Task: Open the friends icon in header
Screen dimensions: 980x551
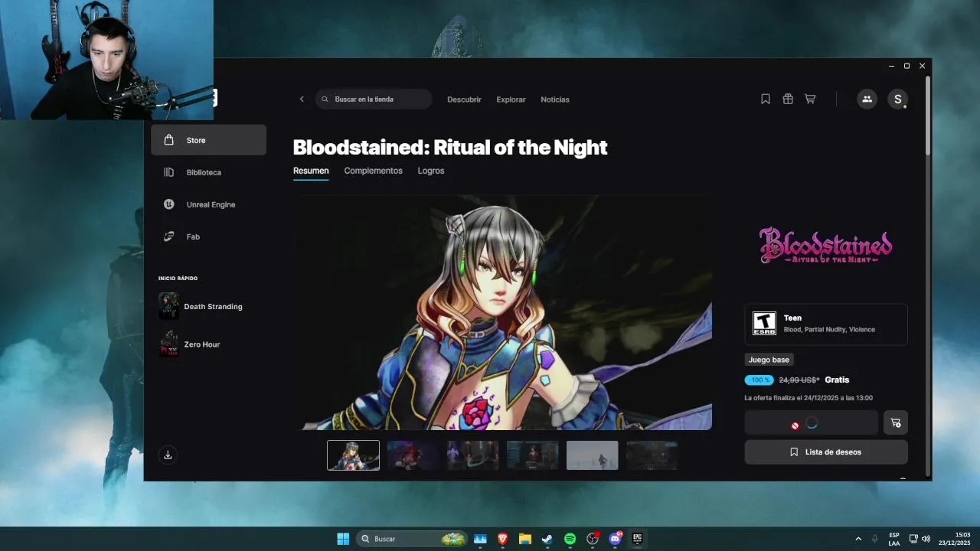Action: point(867,99)
